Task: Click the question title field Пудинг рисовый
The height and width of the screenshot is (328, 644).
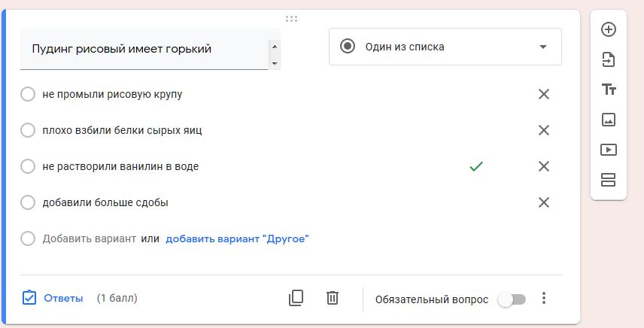Action: tap(144, 49)
